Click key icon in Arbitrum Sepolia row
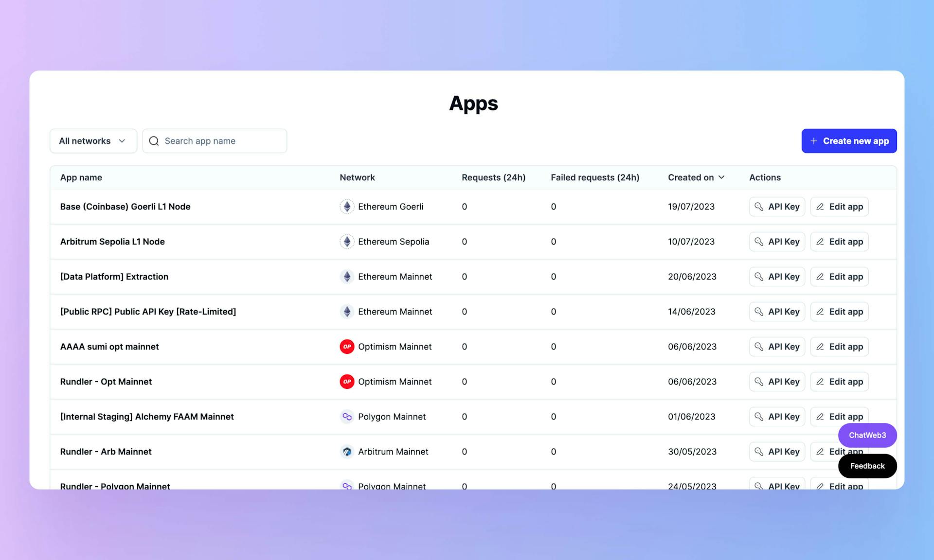 759,242
